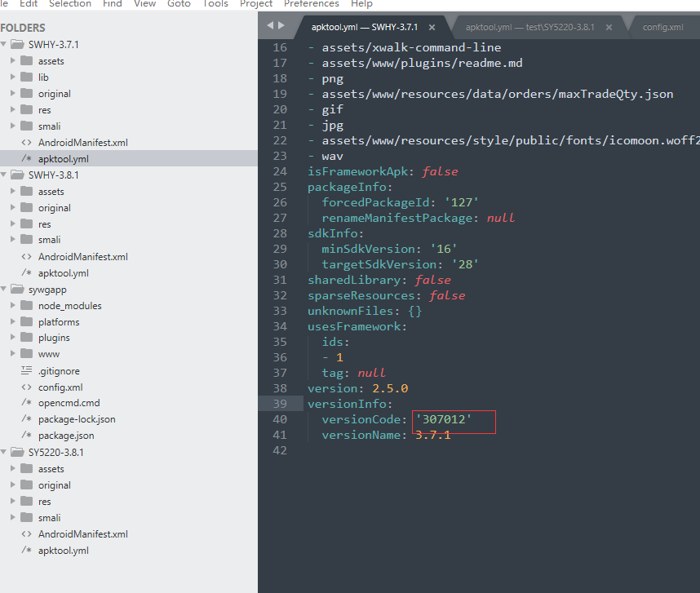Open AndroidManifest.xml in SWHY-3.7.1
This screenshot has height=593, width=700.
coord(83,143)
